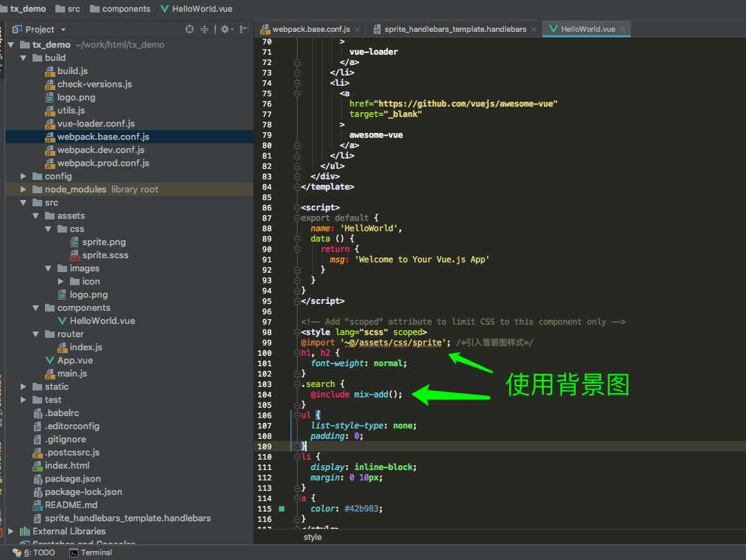Collapse the components folder
Screen dimensions: 746x560
36,308
